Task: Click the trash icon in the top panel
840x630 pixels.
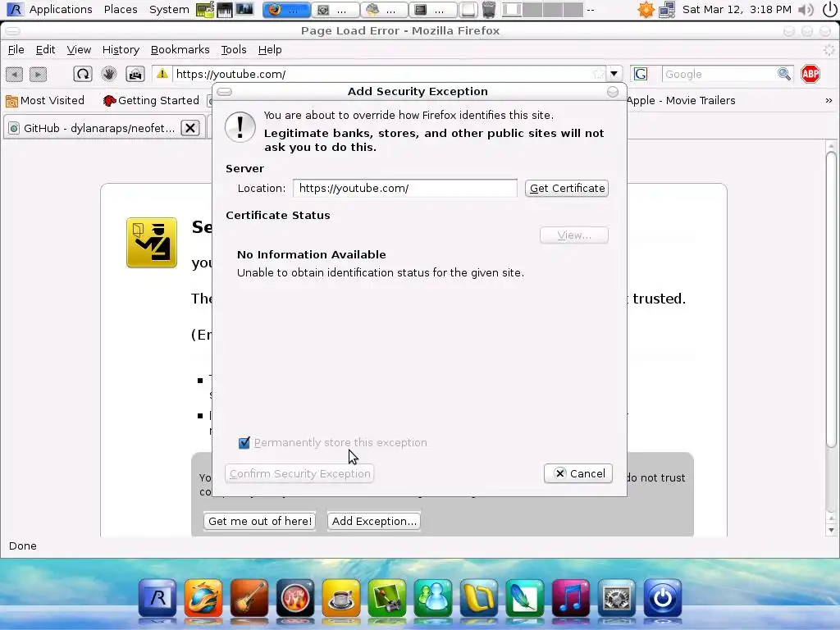Action: [x=489, y=10]
